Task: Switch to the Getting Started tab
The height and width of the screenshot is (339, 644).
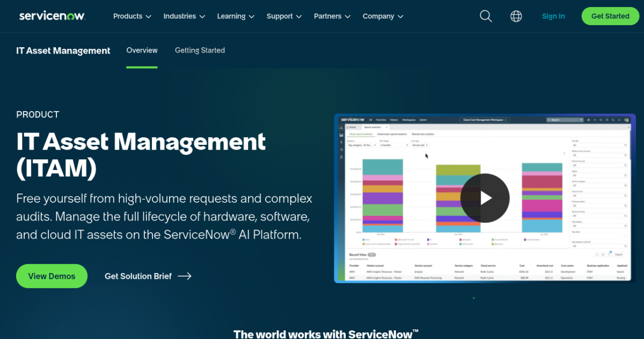Action: coord(200,50)
